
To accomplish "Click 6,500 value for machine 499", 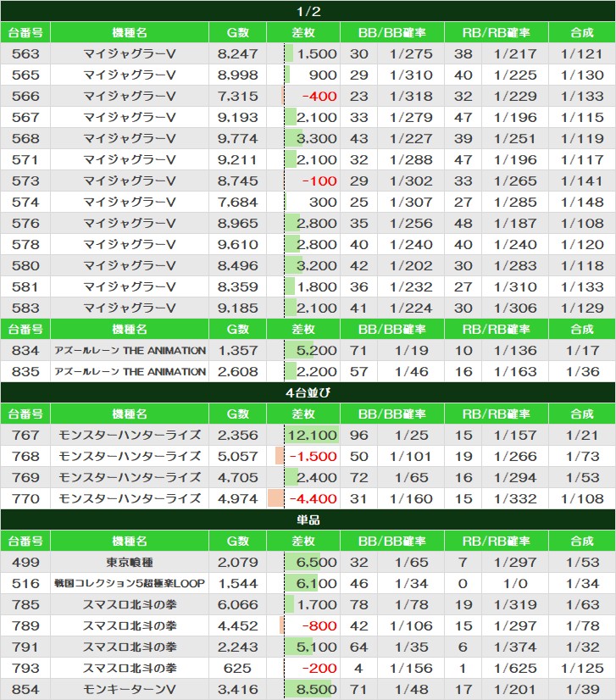I will 317,563.
